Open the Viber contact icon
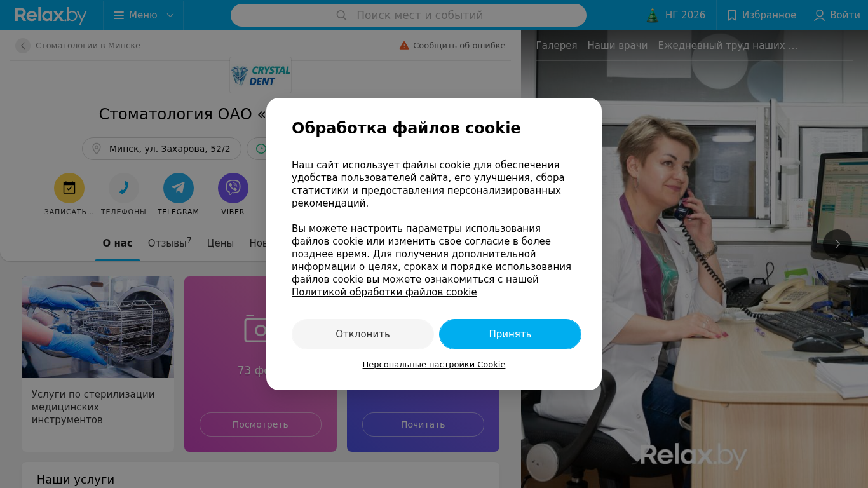Screen dimensions: 868x488 pos(233,188)
